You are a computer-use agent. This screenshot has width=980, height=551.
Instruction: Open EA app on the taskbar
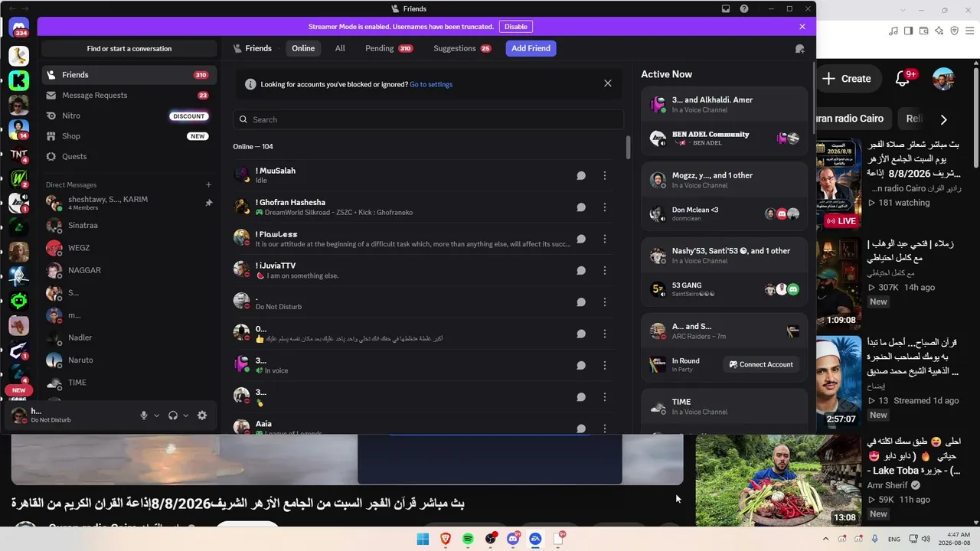pos(536,539)
